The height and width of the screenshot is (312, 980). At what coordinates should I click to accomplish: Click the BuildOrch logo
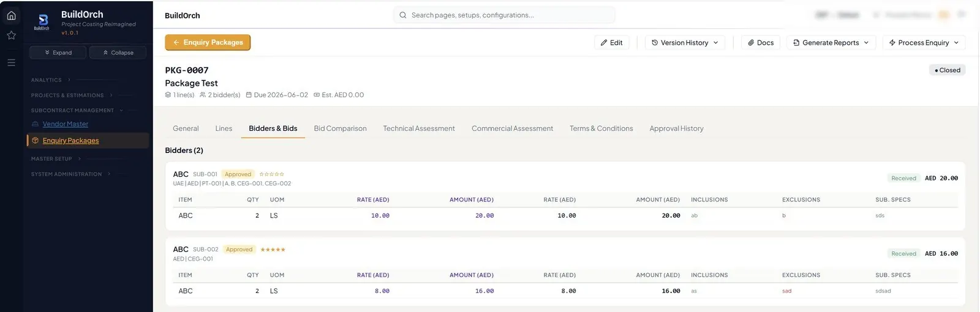(42, 23)
